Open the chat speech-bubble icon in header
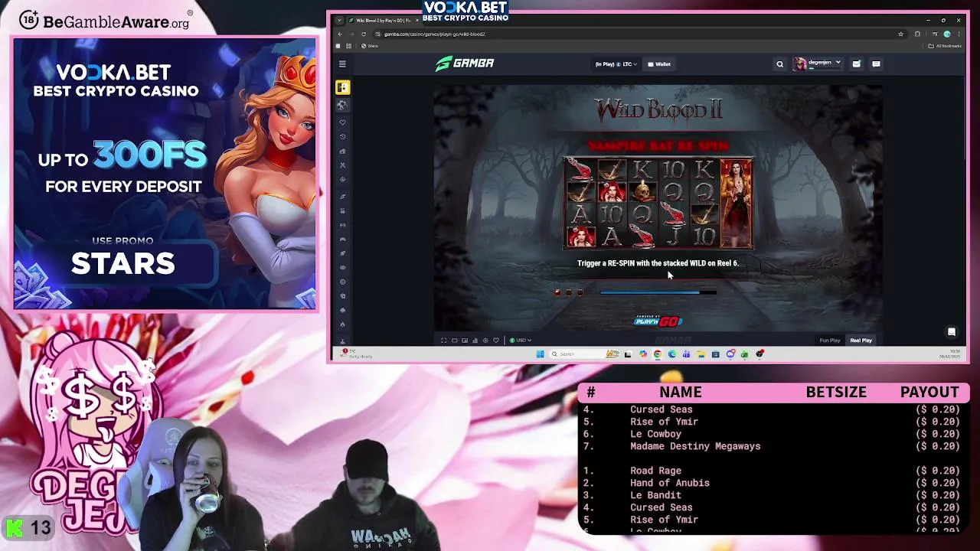This screenshot has height=551, width=980. [876, 64]
